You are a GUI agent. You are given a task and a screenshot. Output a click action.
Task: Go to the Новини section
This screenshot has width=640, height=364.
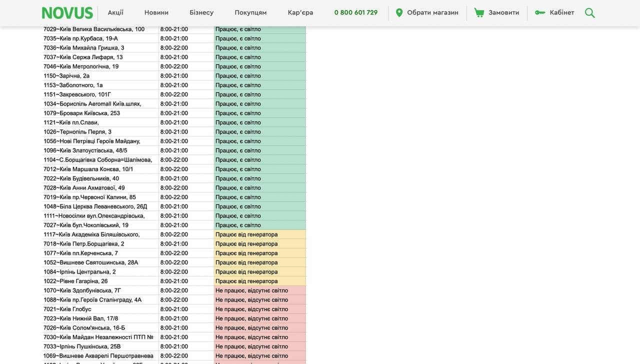pyautogui.click(x=156, y=12)
